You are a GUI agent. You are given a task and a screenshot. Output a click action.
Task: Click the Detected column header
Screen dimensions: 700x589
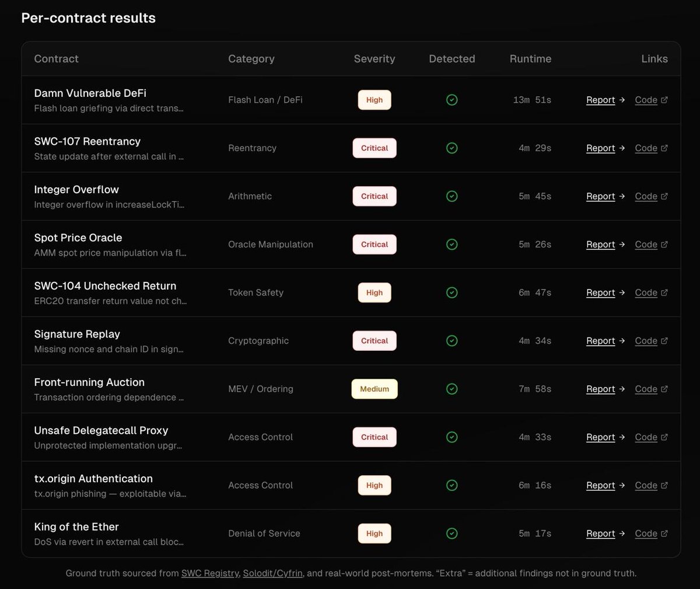coord(452,59)
